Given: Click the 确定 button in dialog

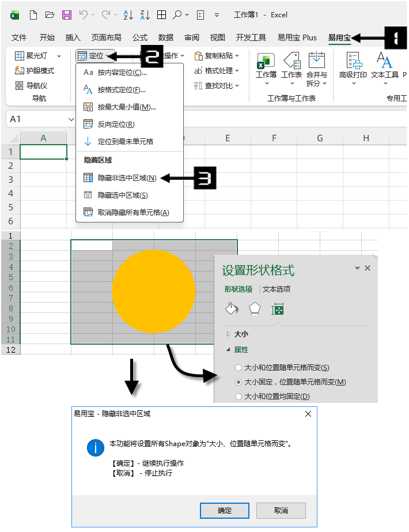Looking at the screenshot, I should pyautogui.click(x=224, y=511).
